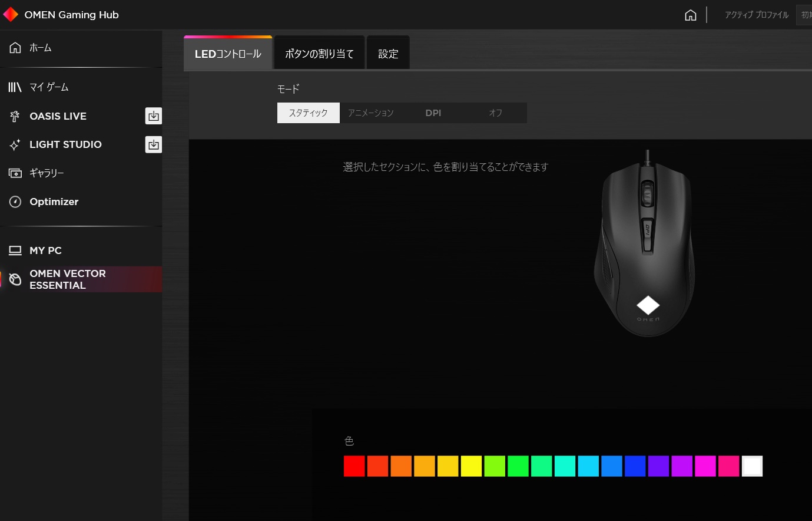Click the OMEN VECTOR ESSENTIAL mouse icon
Image resolution: width=812 pixels, height=521 pixels.
[x=15, y=279]
